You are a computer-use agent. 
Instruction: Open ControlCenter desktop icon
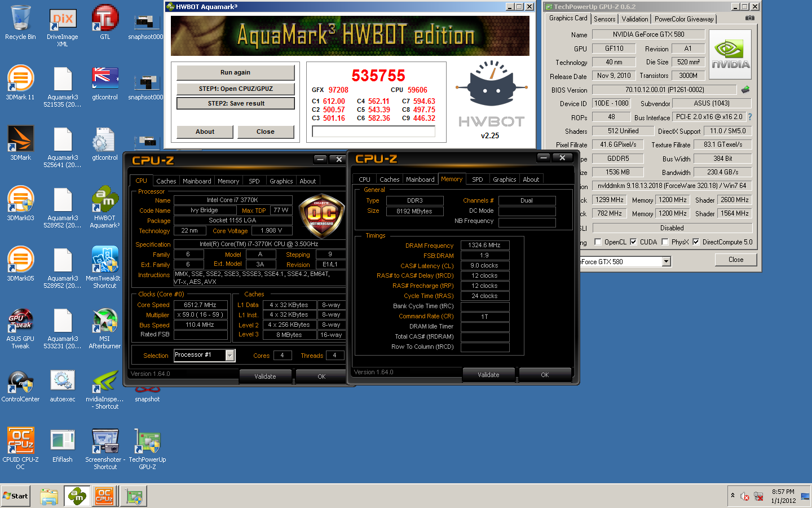pyautogui.click(x=20, y=385)
